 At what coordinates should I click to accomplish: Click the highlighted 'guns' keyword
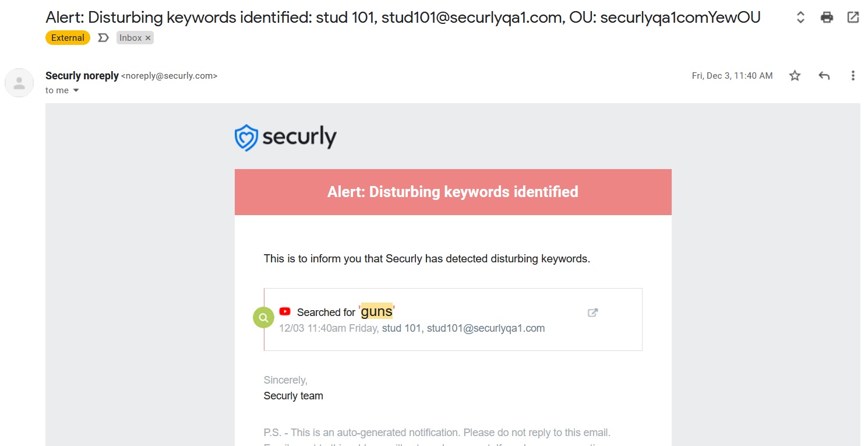click(x=377, y=311)
